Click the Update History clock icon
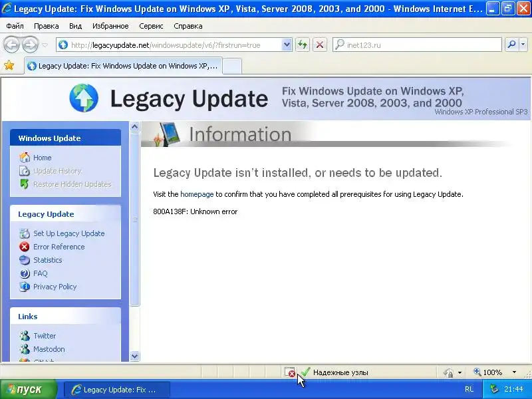 tap(25, 171)
